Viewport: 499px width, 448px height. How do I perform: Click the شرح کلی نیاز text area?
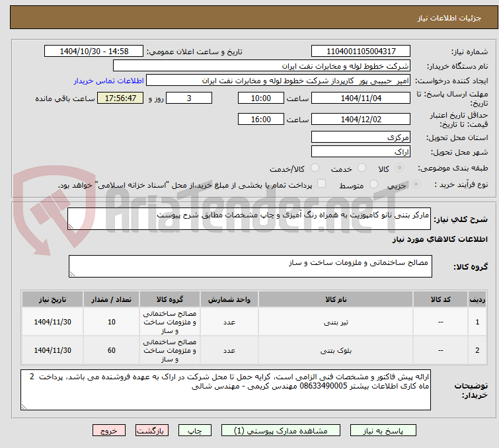(249, 219)
